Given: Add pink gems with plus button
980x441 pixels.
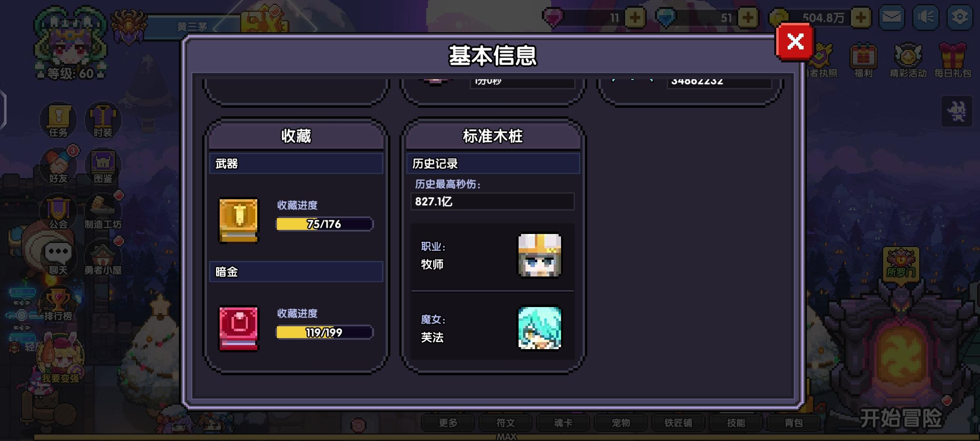Looking at the screenshot, I should pyautogui.click(x=635, y=18).
